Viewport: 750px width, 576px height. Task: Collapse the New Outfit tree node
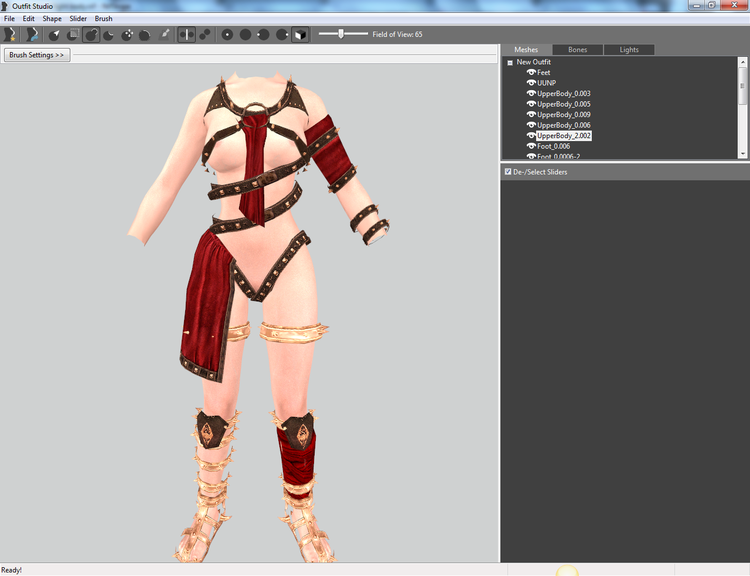click(510, 62)
